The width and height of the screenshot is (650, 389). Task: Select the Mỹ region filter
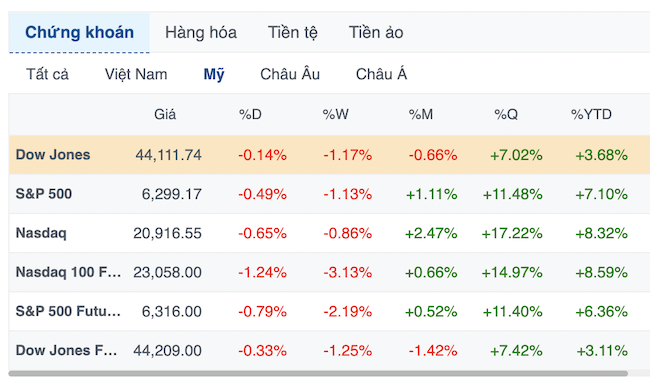pyautogui.click(x=214, y=75)
